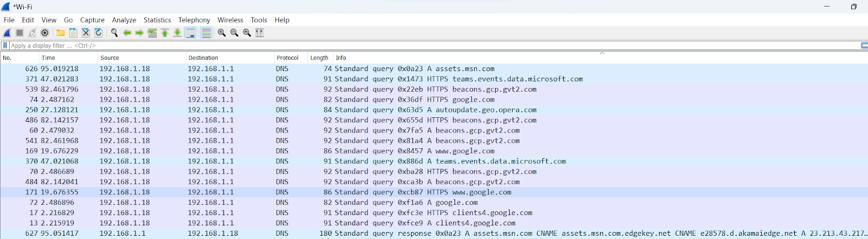The height and width of the screenshot is (239, 868).
Task: Zoom in the main window text
Action: [222, 33]
